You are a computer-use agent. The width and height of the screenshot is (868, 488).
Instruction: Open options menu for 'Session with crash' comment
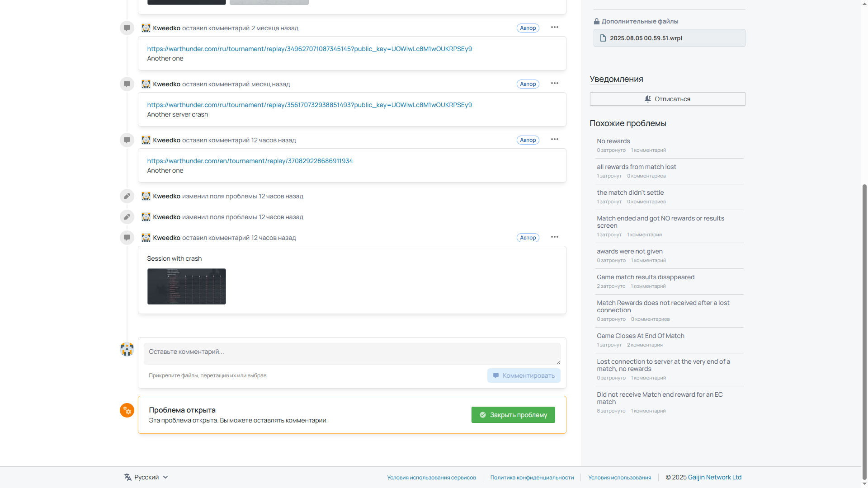(554, 237)
